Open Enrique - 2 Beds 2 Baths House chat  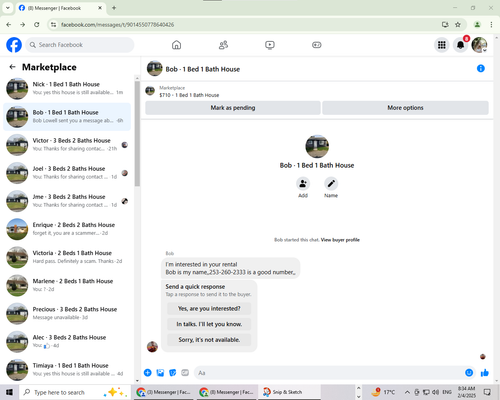[x=67, y=229]
